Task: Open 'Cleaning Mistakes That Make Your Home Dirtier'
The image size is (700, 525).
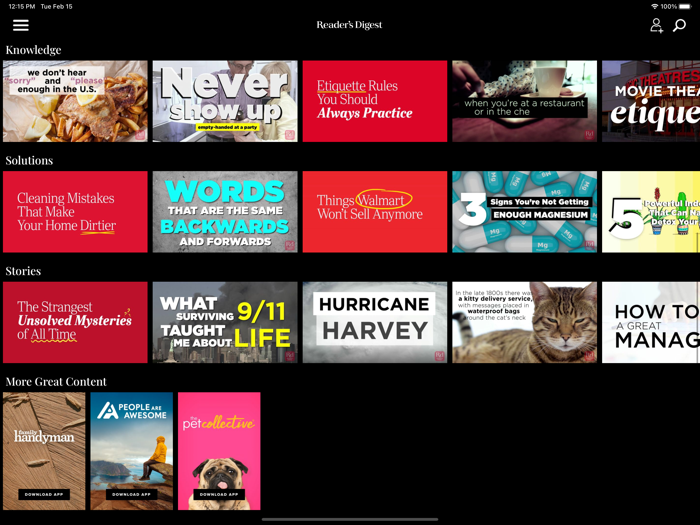Action: tap(75, 212)
